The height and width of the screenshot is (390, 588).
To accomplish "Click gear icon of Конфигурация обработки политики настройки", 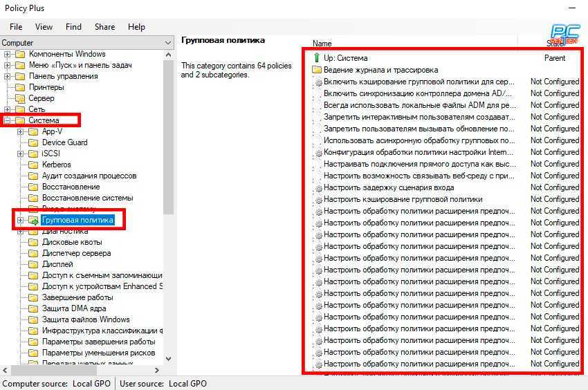I will click(318, 153).
